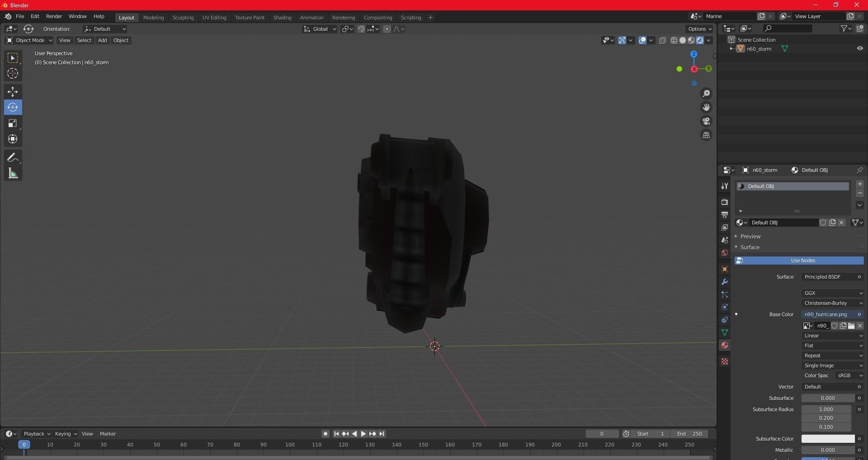Viewport: 868px width, 460px height.
Task: Choose the Annotate tool
Action: click(13, 158)
